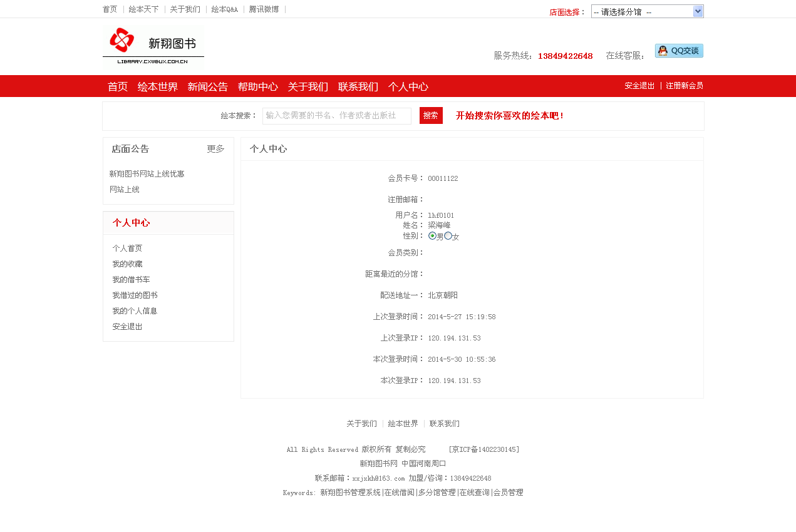Click the 绘本搜索 text input field

336,116
